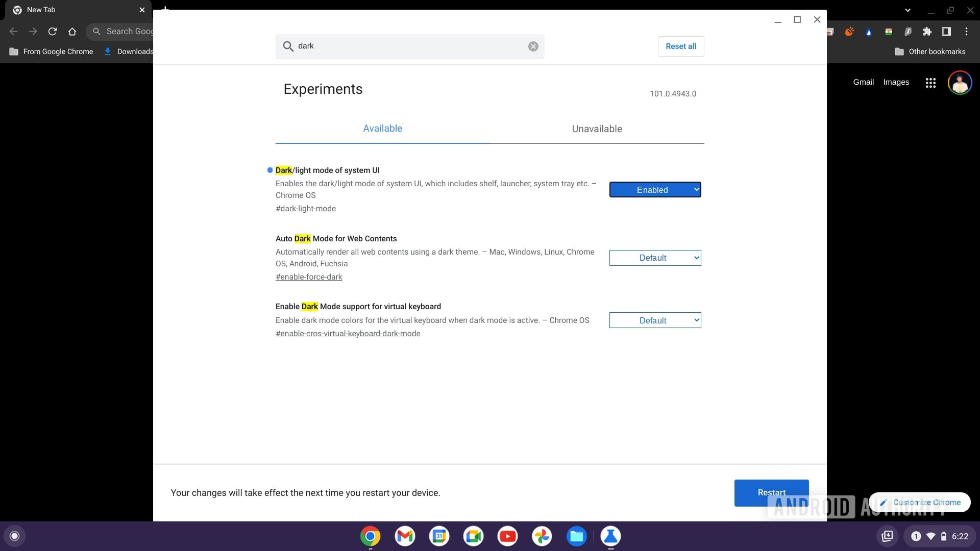980x551 pixels.
Task: Switch to the Unavailable tab
Action: [597, 129]
